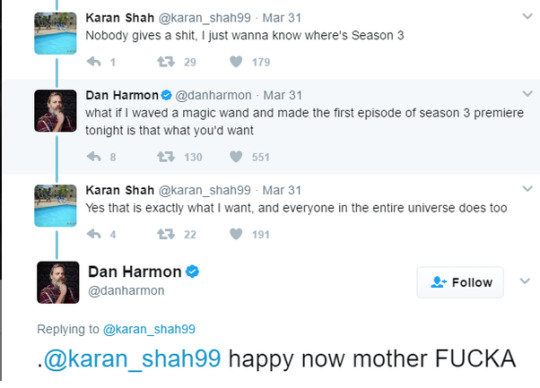Viewport: 540px width, 388px height.
Task: Like the tweet with 551 likes
Action: point(236,157)
